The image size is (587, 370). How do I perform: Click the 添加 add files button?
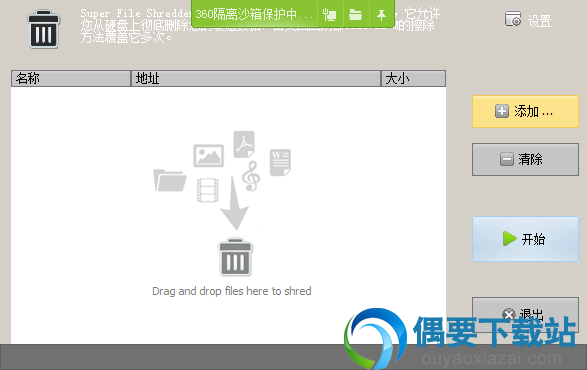525,112
